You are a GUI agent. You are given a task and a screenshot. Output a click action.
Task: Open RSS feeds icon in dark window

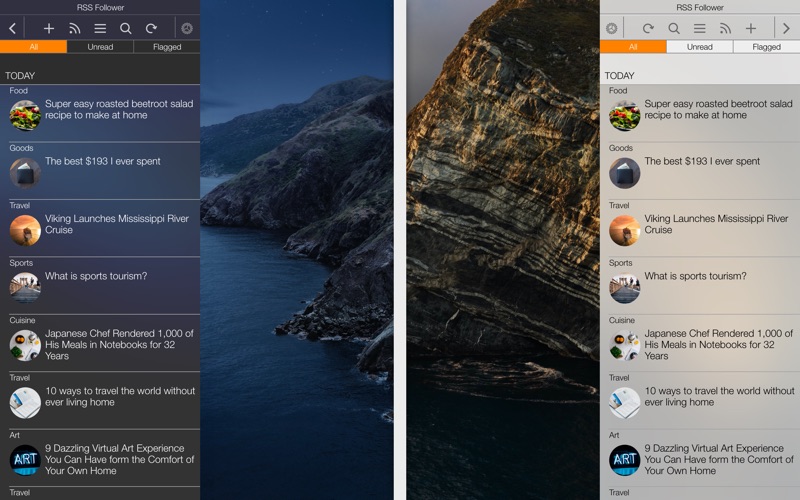coord(74,29)
